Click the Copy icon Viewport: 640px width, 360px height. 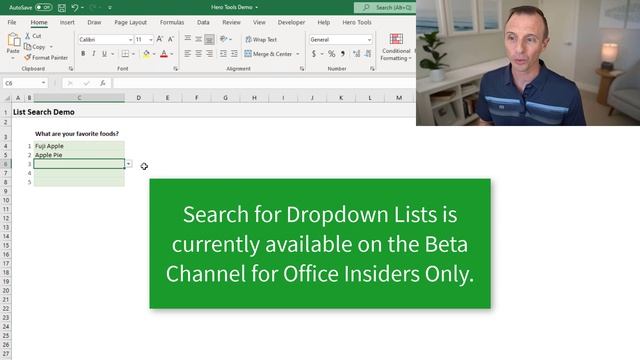27,47
